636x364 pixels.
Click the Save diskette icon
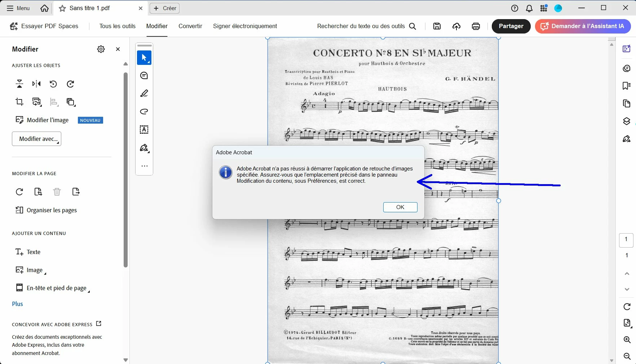(x=437, y=26)
